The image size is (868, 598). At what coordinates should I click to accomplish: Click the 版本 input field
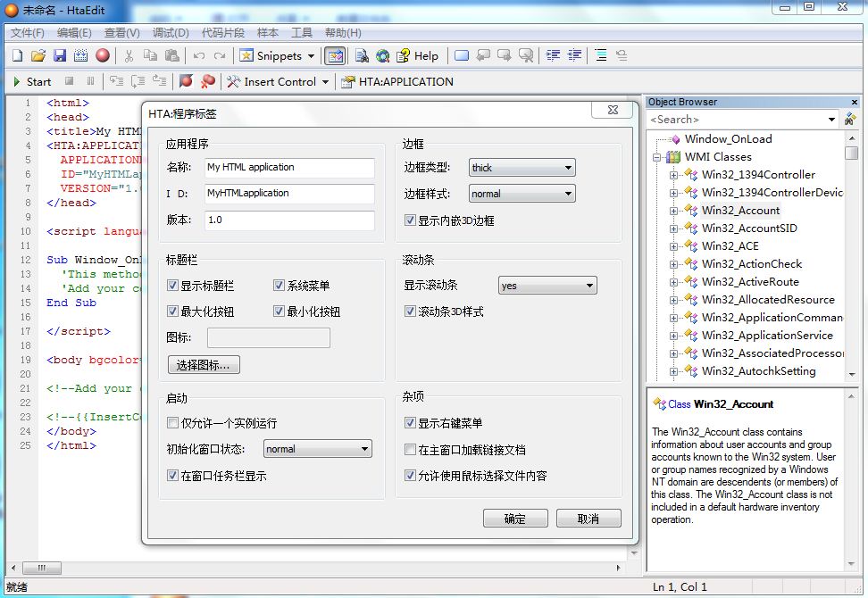pos(289,220)
